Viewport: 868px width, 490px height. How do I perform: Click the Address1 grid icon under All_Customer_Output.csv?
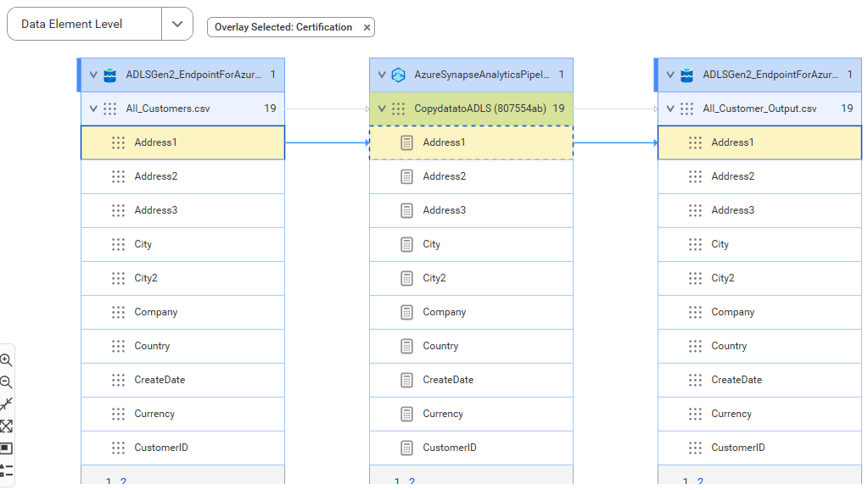pos(695,142)
